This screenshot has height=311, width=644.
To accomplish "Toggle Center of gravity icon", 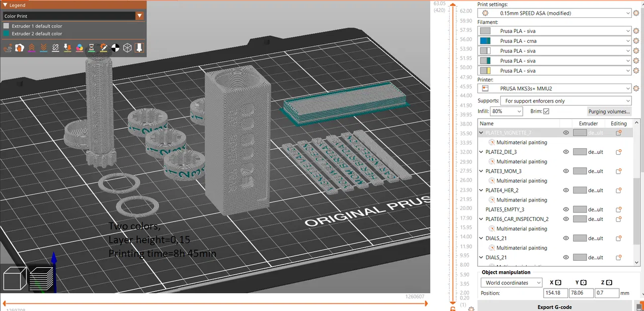I will coord(115,48).
